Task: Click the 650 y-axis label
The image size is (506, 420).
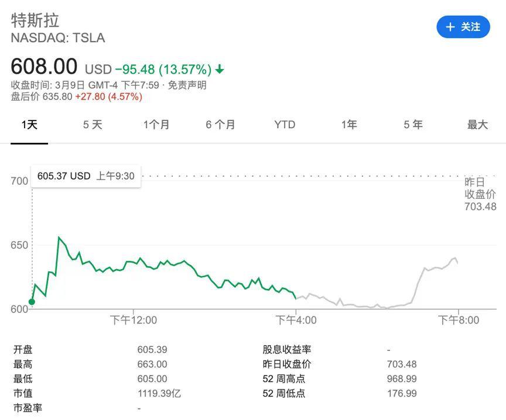Action: point(19,245)
